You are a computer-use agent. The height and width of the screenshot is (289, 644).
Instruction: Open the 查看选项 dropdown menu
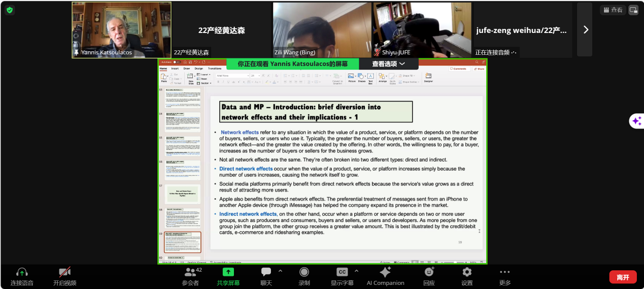388,64
